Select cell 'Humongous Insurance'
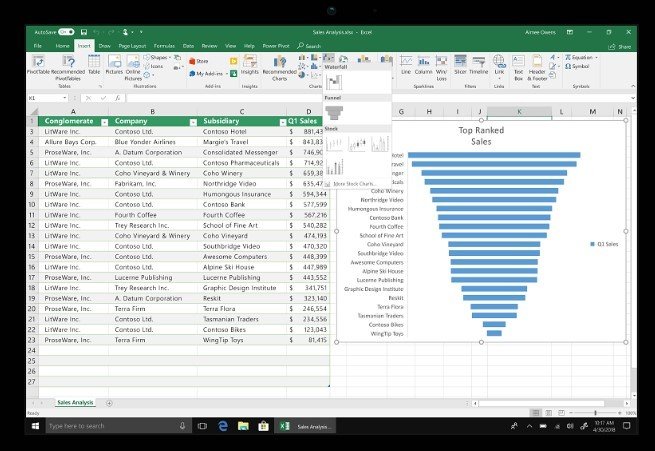The image size is (655, 451). pyautogui.click(x=242, y=194)
